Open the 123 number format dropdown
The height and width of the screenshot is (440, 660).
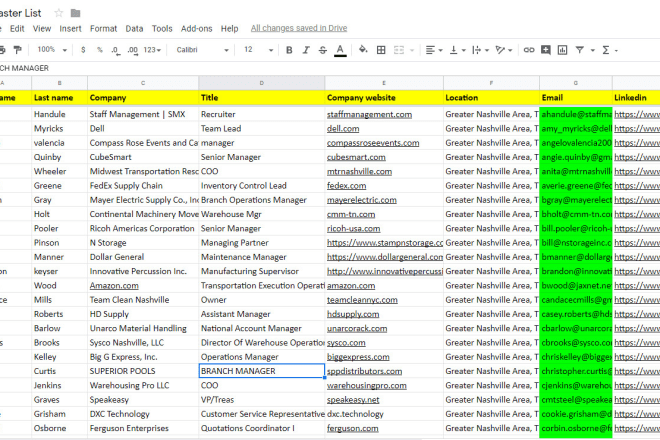(x=152, y=50)
